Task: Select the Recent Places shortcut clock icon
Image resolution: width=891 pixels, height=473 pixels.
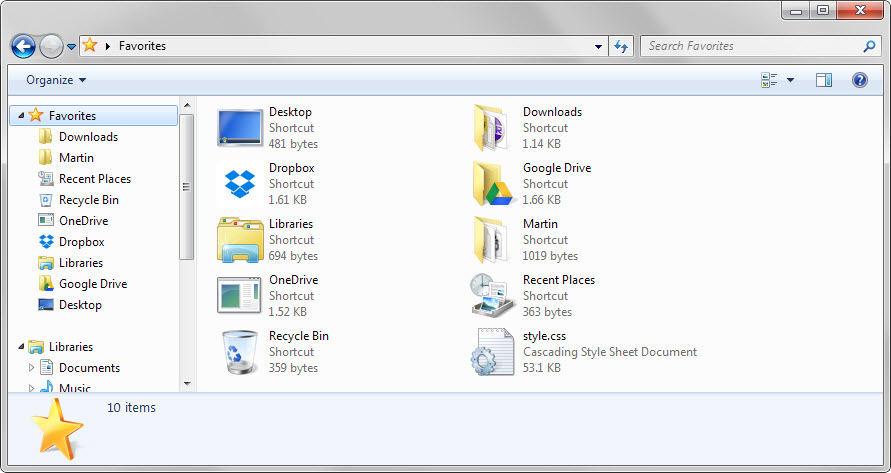Action: pyautogui.click(x=492, y=296)
